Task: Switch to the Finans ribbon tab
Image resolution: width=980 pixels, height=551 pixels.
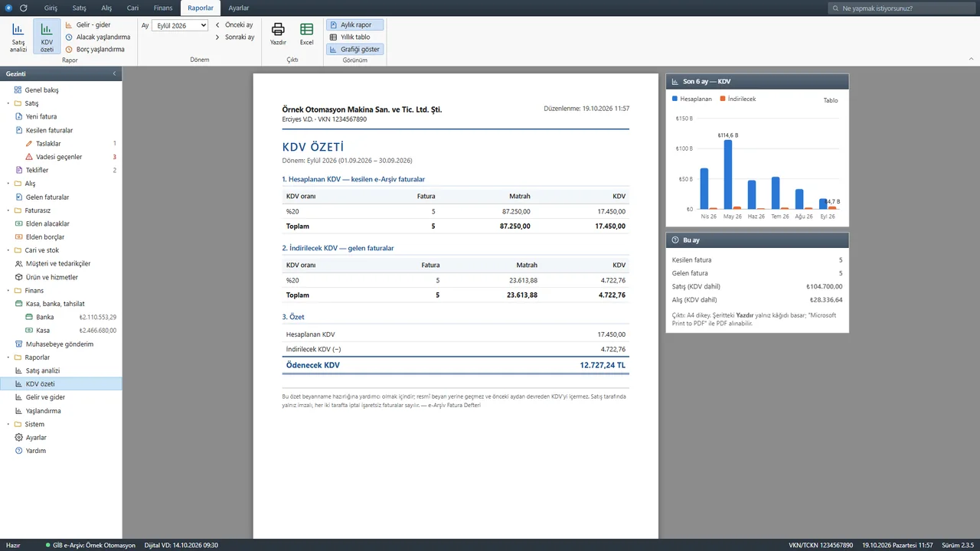Action: pos(162,8)
